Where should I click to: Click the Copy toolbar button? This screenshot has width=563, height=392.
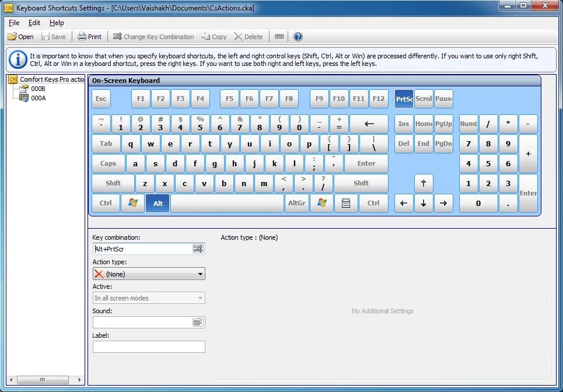click(x=214, y=37)
